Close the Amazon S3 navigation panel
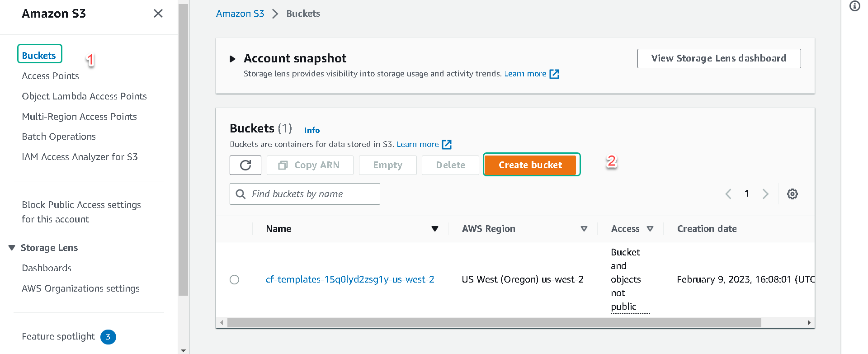868x354 pixels. coord(158,14)
